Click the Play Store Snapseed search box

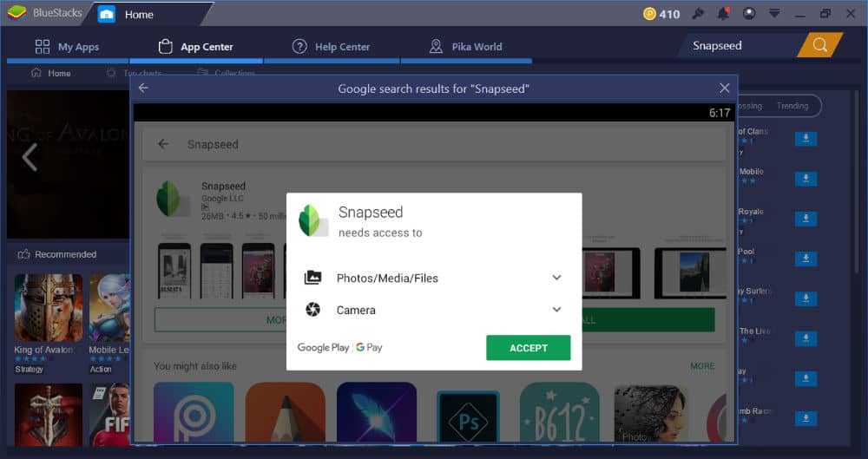[434, 144]
